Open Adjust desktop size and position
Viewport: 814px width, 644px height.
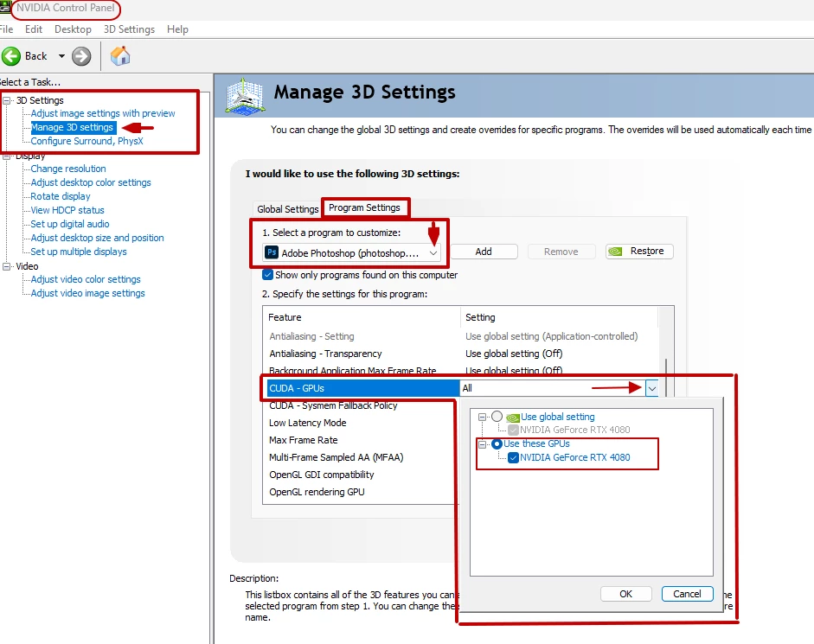[x=97, y=238]
